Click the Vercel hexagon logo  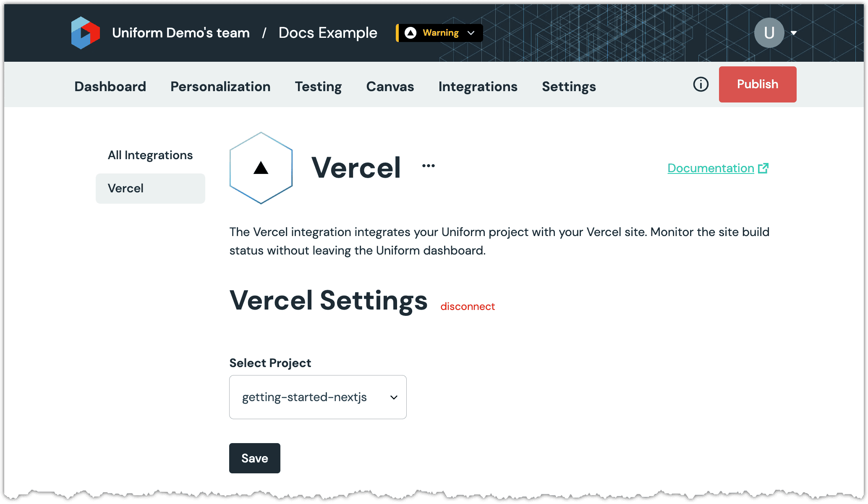[261, 168]
